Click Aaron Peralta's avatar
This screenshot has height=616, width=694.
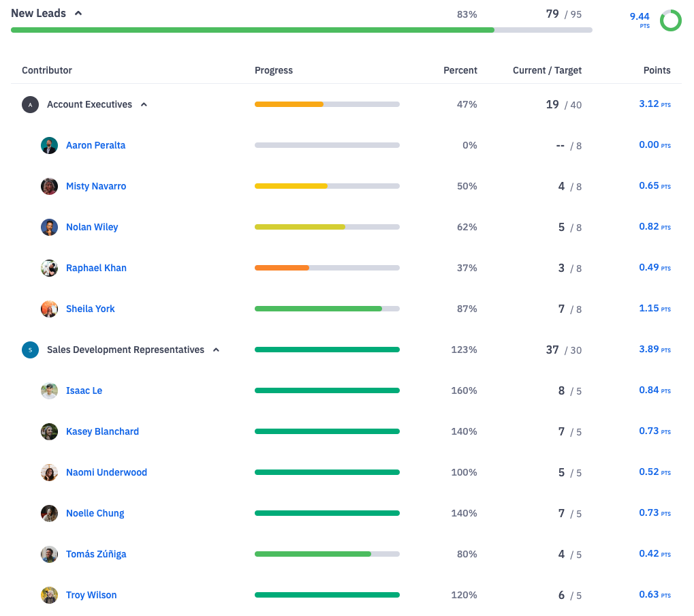tap(49, 145)
